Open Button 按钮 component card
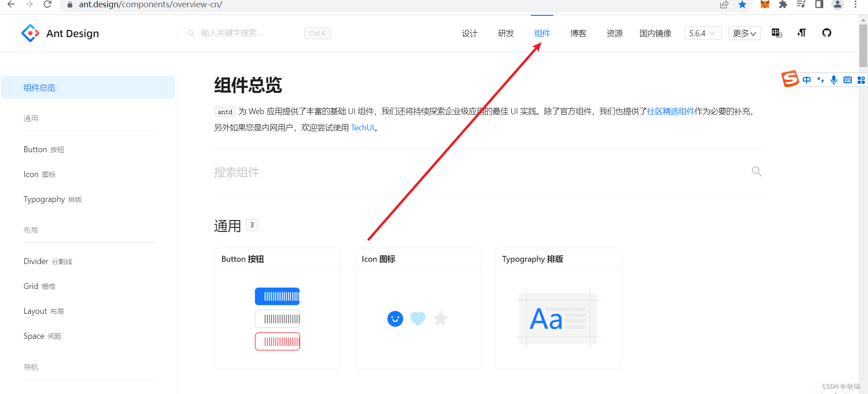Viewport: 868px width, 394px height. tap(278, 308)
